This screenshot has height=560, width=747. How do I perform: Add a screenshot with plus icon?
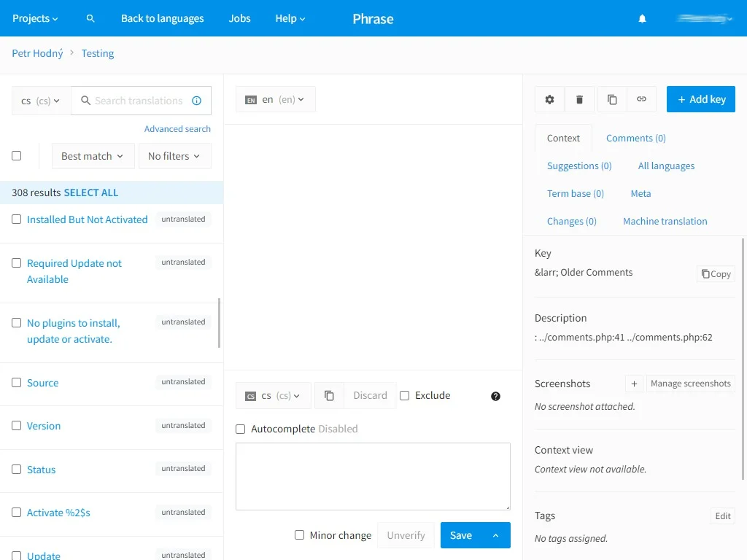point(634,384)
